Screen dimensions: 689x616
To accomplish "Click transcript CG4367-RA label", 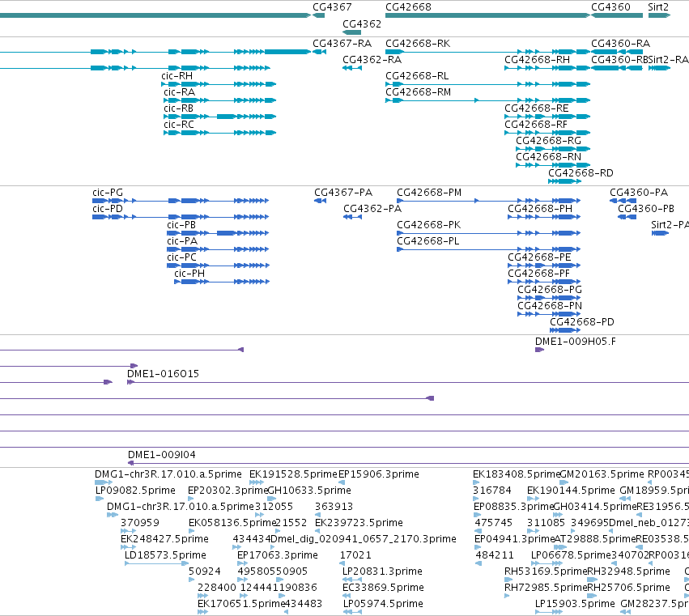I will [x=342, y=44].
